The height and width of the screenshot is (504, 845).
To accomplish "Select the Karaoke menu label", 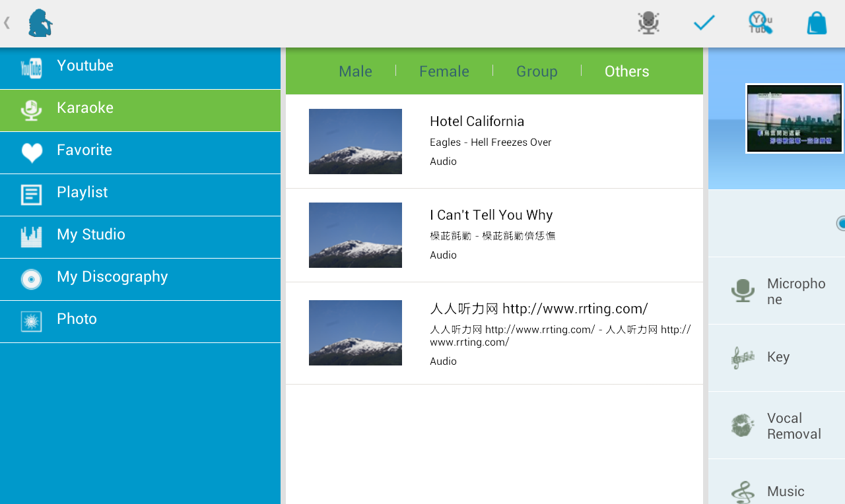I will (x=85, y=108).
